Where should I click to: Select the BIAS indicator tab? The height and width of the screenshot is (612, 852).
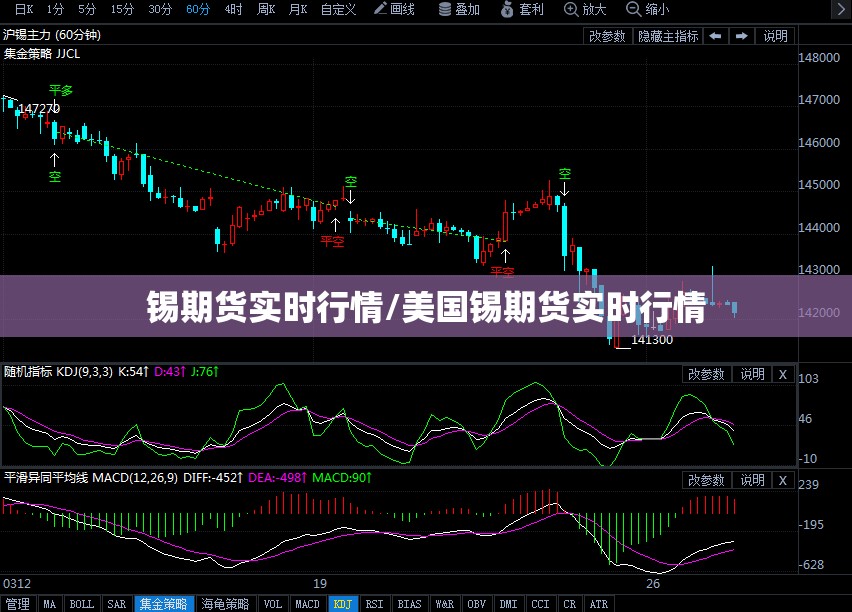(409, 604)
